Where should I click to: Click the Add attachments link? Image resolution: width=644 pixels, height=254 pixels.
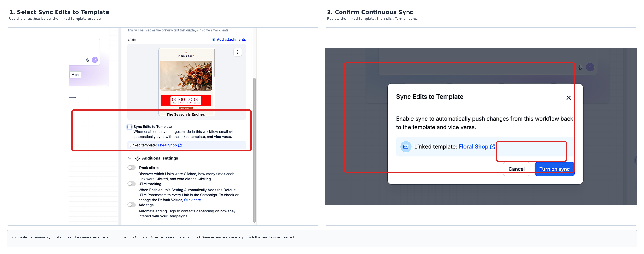tap(229, 39)
